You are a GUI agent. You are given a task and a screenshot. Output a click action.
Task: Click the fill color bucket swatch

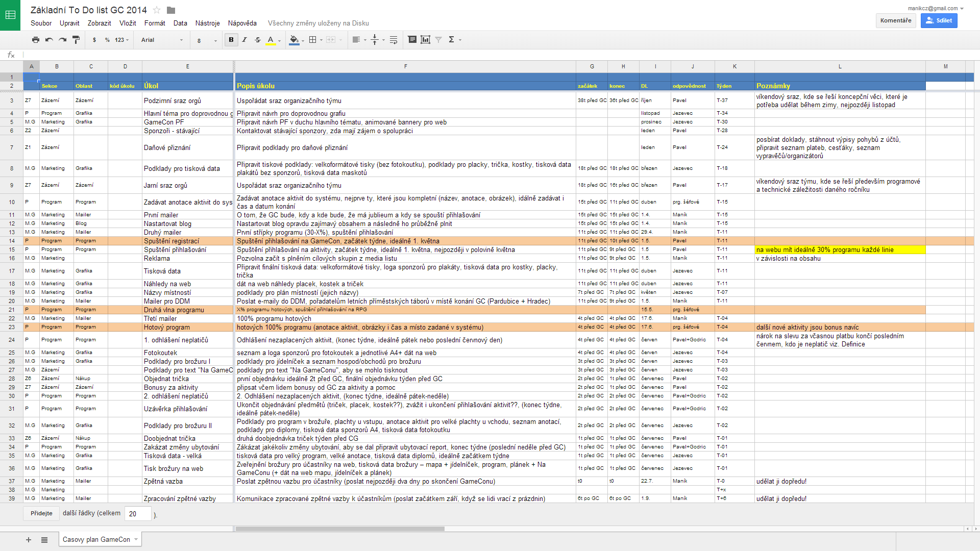pos(294,40)
